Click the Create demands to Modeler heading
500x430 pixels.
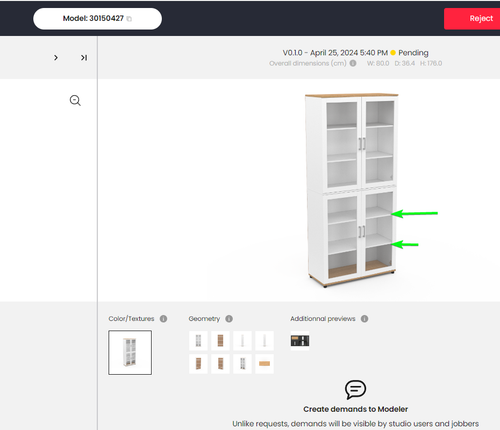[355, 409]
